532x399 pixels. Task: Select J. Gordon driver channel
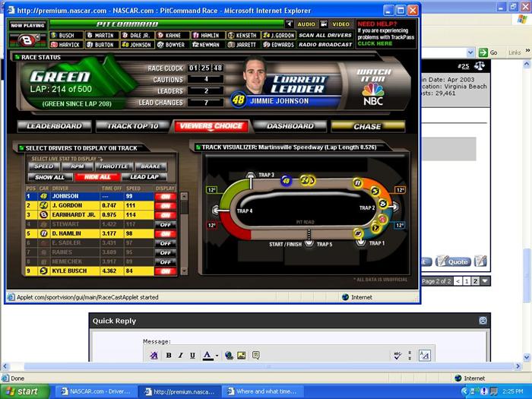point(279,35)
